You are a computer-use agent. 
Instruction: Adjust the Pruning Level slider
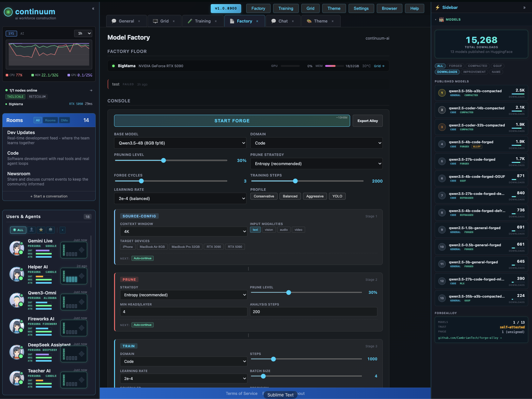(x=171, y=160)
